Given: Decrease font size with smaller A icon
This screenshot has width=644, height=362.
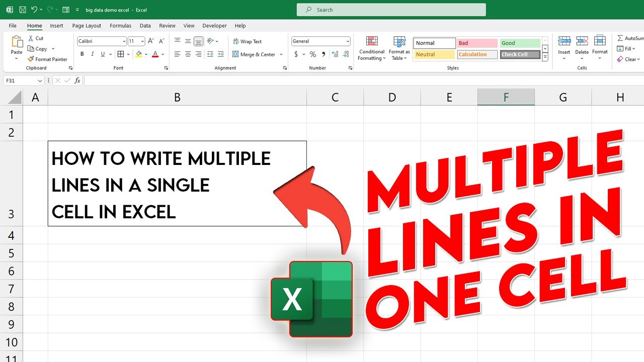Looking at the screenshot, I should 162,41.
